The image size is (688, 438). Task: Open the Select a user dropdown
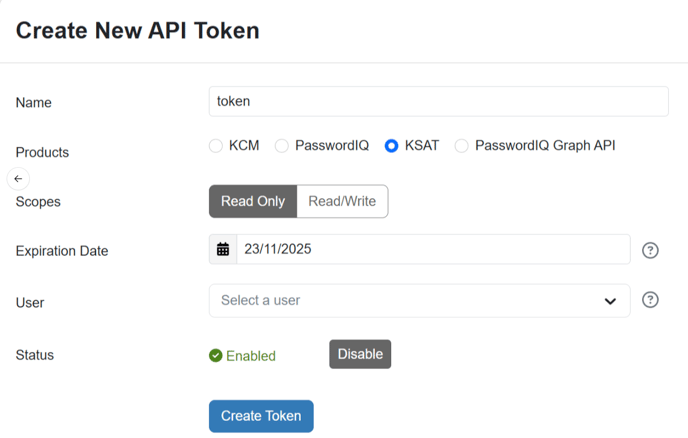[419, 301]
